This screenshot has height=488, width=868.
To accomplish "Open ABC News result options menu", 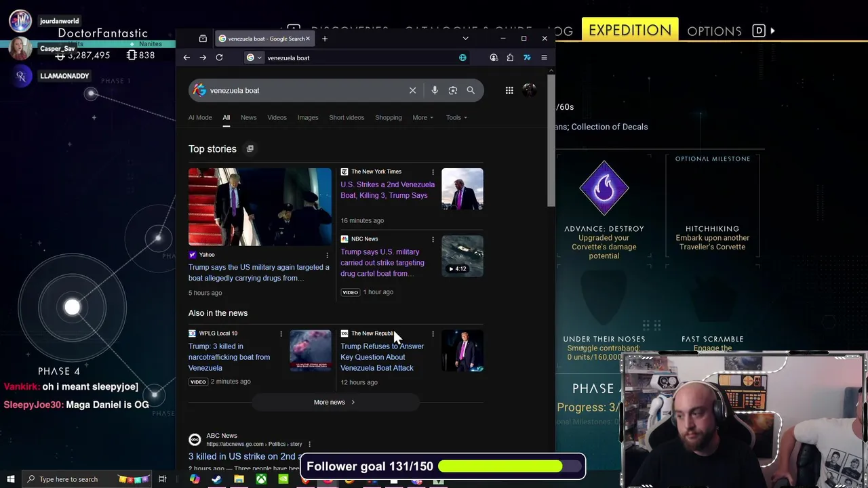I will tap(309, 444).
